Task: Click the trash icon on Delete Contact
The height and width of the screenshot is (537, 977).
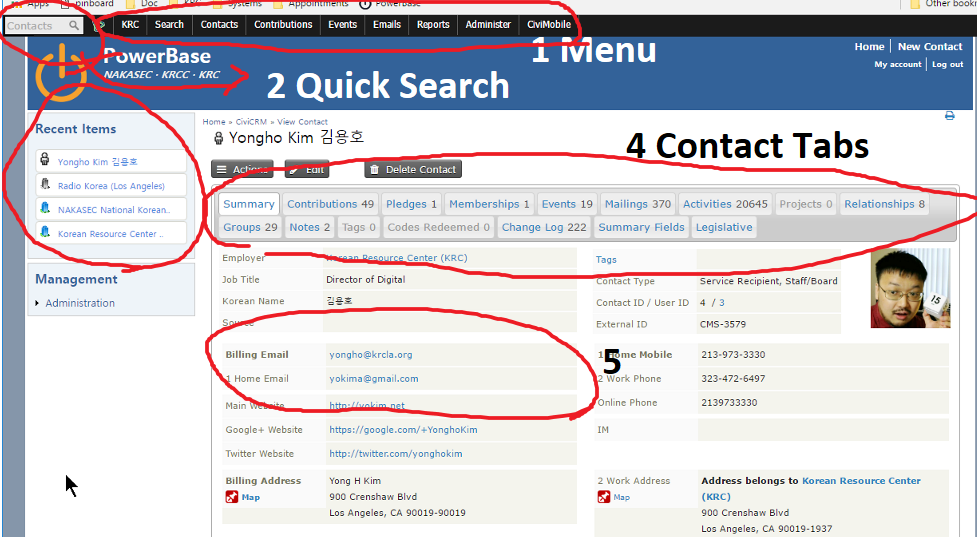Action: [x=374, y=169]
